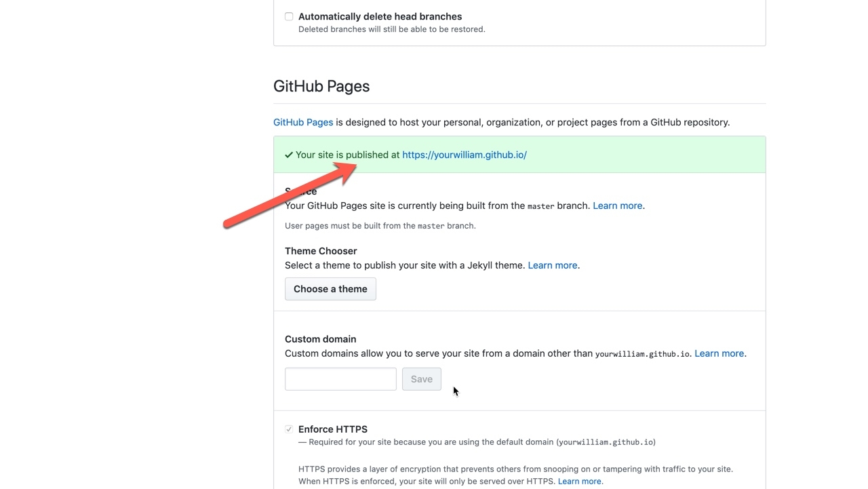Click the Theme Chooser heading
Screen dimensions: 868x489
[321, 251]
